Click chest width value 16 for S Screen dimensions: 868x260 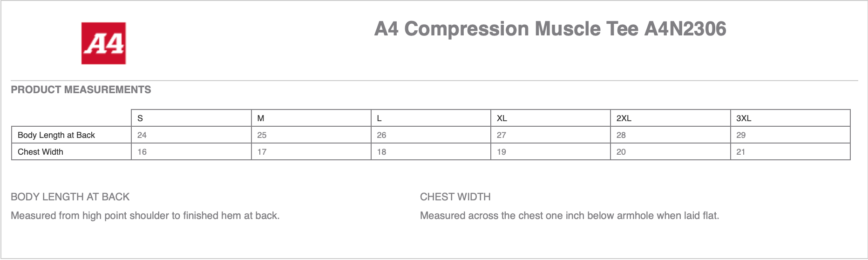(142, 152)
